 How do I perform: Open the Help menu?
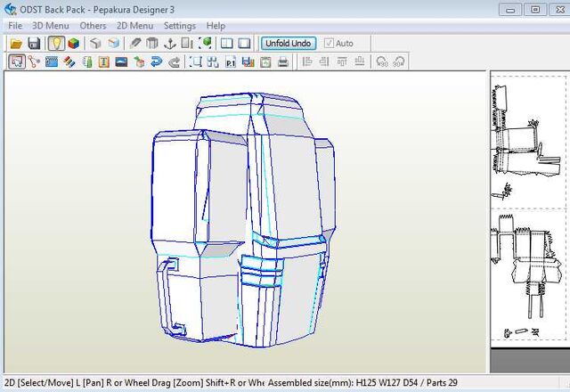click(x=216, y=26)
